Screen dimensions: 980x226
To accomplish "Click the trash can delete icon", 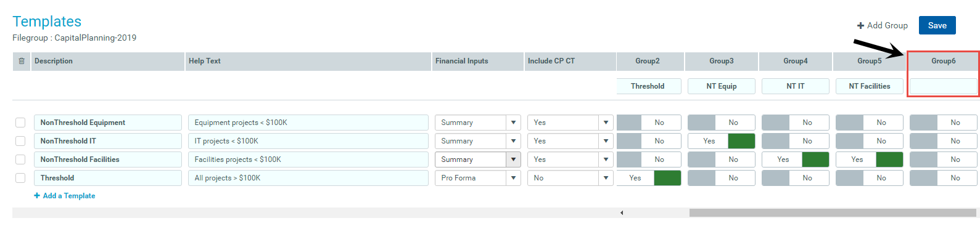I will 22,61.
